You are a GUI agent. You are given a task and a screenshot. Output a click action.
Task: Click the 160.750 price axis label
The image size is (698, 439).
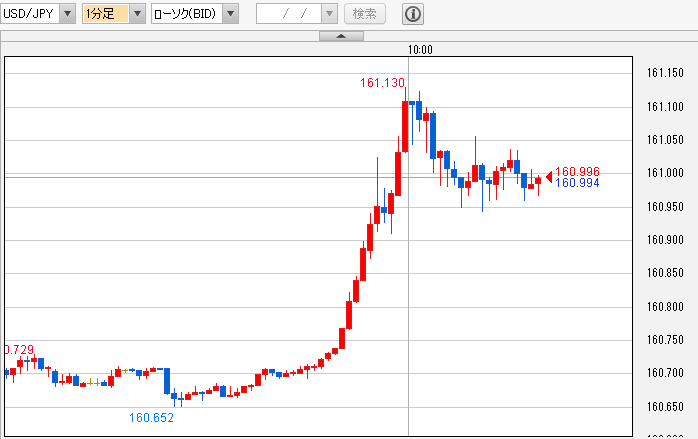tap(665, 340)
